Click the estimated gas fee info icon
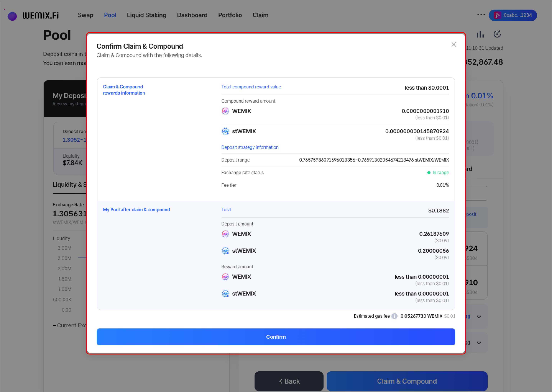This screenshot has height=392, width=552. click(x=394, y=316)
